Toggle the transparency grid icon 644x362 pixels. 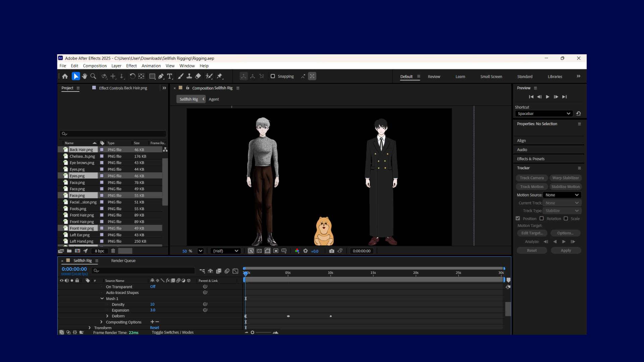pos(259,251)
